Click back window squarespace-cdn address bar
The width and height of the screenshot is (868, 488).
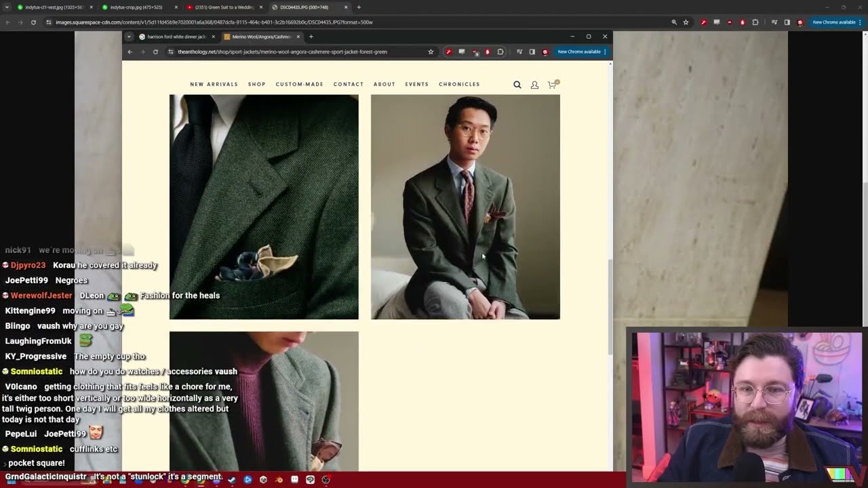tap(214, 22)
